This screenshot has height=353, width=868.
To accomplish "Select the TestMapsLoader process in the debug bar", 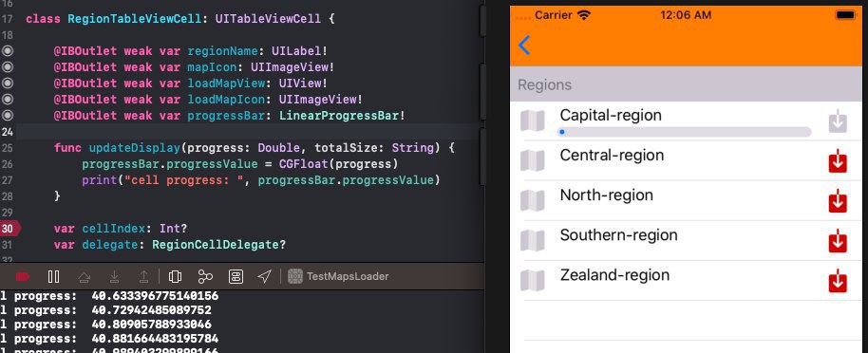I will click(339, 276).
